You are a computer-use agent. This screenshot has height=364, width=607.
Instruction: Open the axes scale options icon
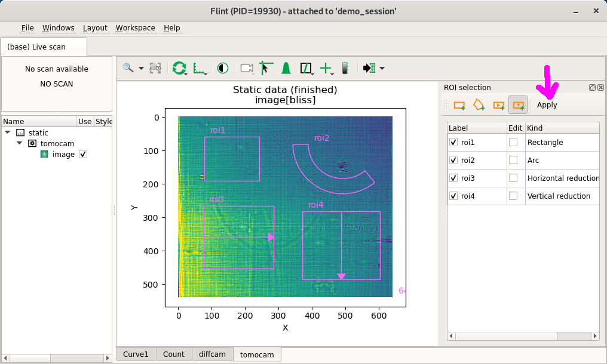pyautogui.click(x=199, y=69)
